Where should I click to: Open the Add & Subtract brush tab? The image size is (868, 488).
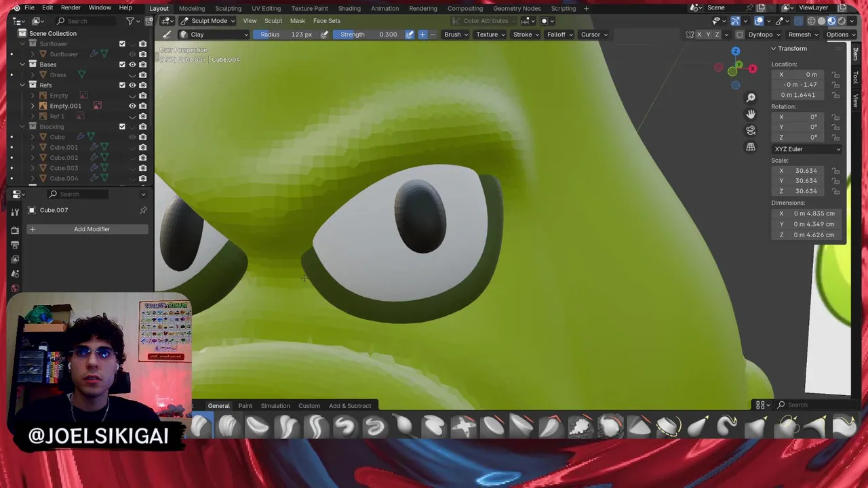point(350,406)
